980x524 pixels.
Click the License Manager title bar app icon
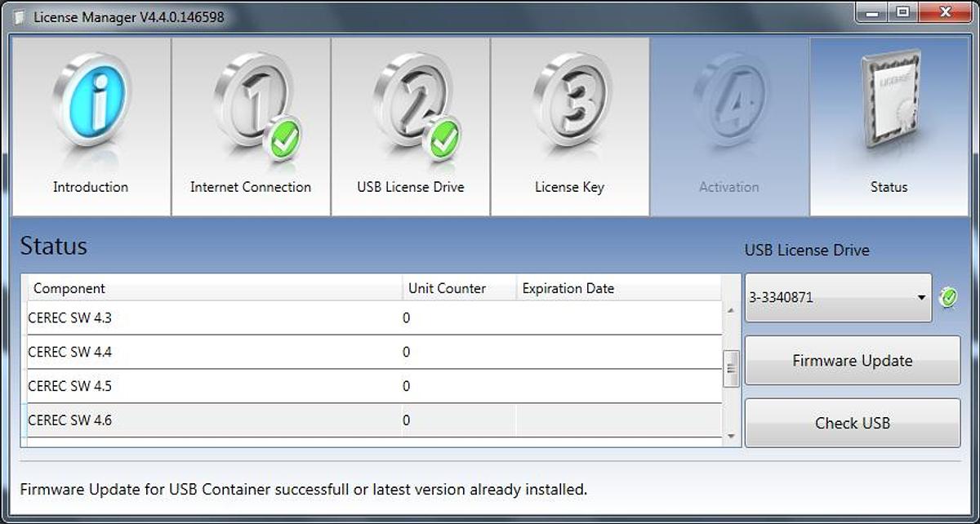[x=20, y=17]
